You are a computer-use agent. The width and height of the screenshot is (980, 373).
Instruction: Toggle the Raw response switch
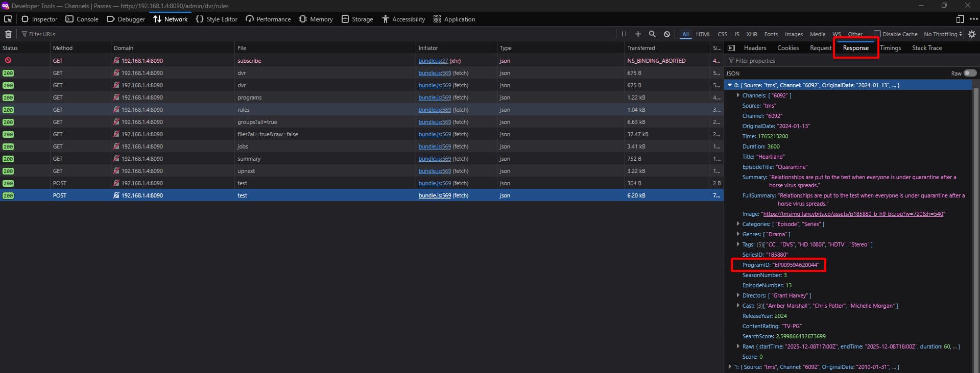point(970,73)
